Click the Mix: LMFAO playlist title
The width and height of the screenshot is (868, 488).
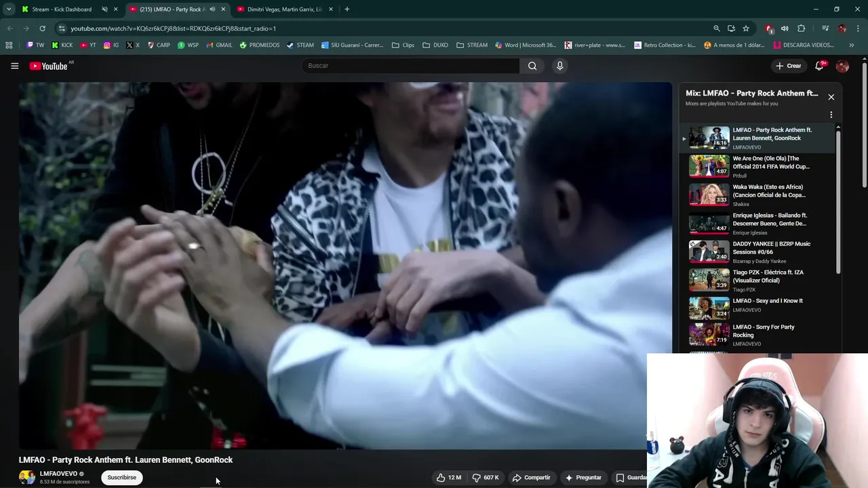(x=751, y=93)
